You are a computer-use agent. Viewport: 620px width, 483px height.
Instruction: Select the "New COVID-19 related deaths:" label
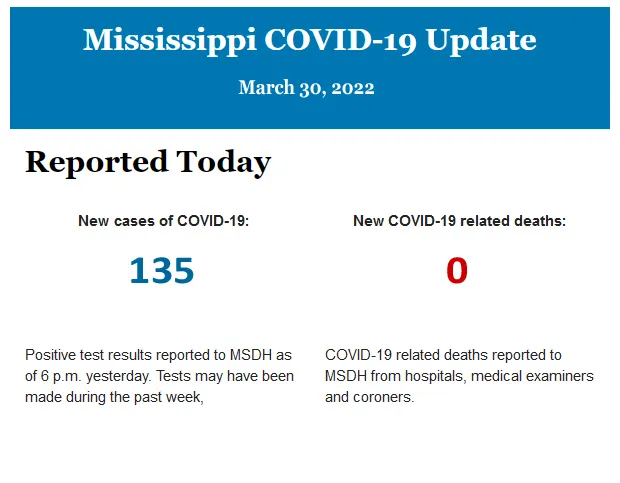pos(459,221)
